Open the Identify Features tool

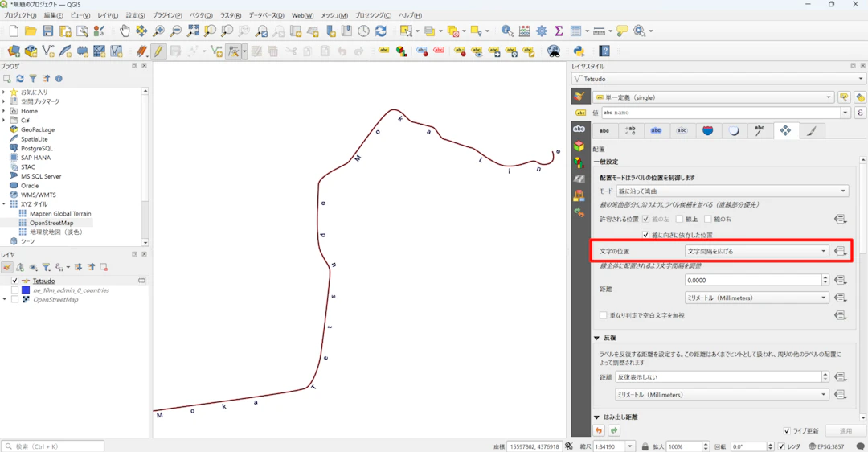point(507,31)
